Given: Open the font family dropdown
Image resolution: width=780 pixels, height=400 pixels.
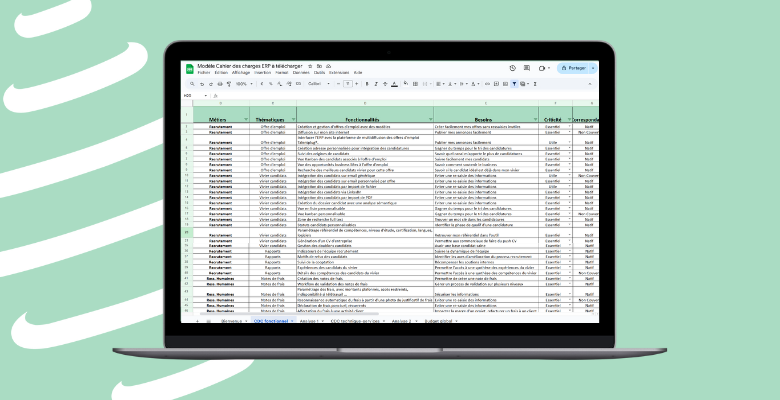Looking at the screenshot, I should (x=321, y=84).
